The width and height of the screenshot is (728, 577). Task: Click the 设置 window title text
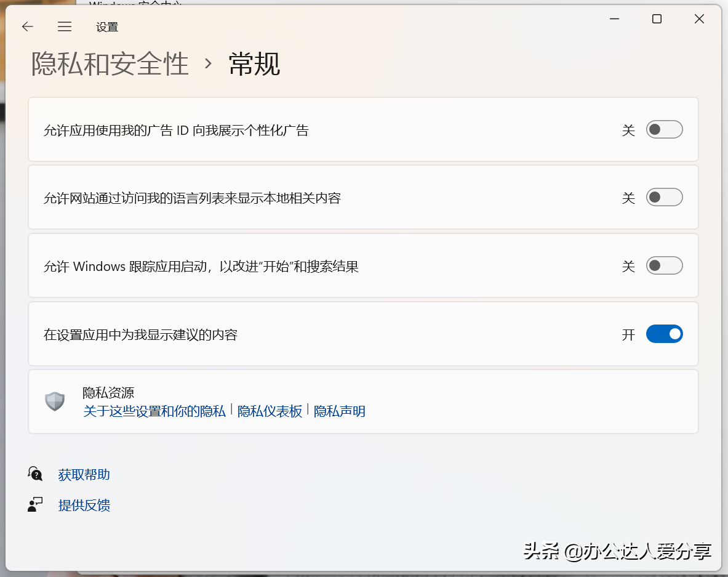coord(107,27)
